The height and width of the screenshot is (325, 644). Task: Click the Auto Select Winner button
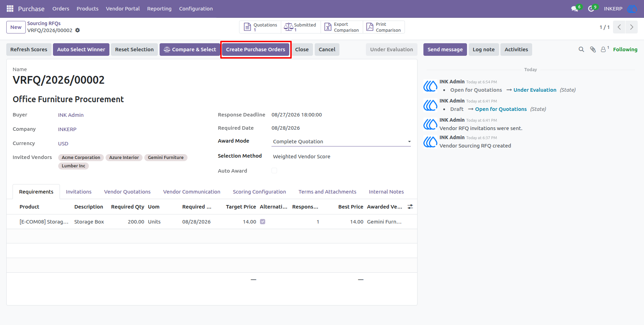coord(81,50)
